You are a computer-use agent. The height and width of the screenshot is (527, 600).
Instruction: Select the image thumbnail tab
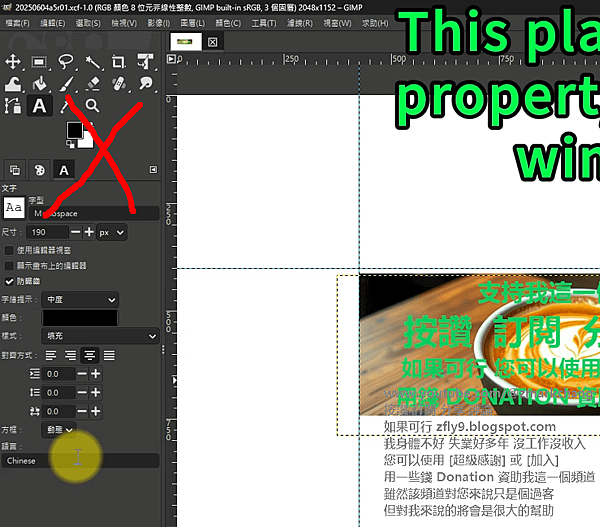pyautogui.click(x=186, y=42)
